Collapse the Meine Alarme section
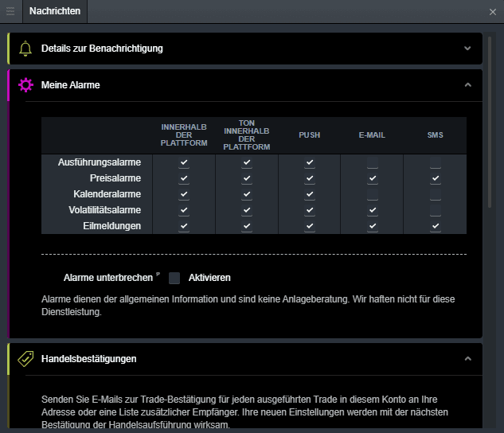This screenshot has height=433, width=504. point(467,85)
